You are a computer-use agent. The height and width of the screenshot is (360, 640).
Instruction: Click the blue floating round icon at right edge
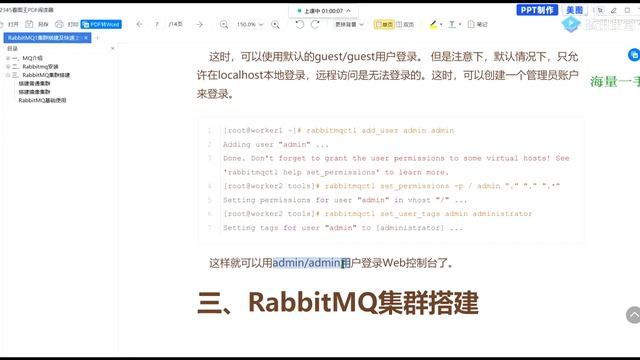tap(634, 55)
